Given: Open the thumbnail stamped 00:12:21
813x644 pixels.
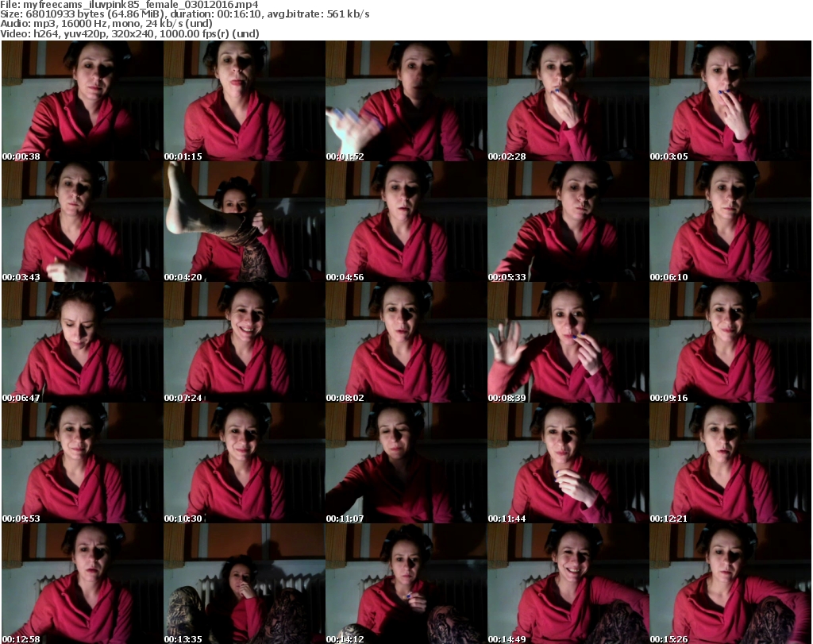Looking at the screenshot, I should (730, 464).
